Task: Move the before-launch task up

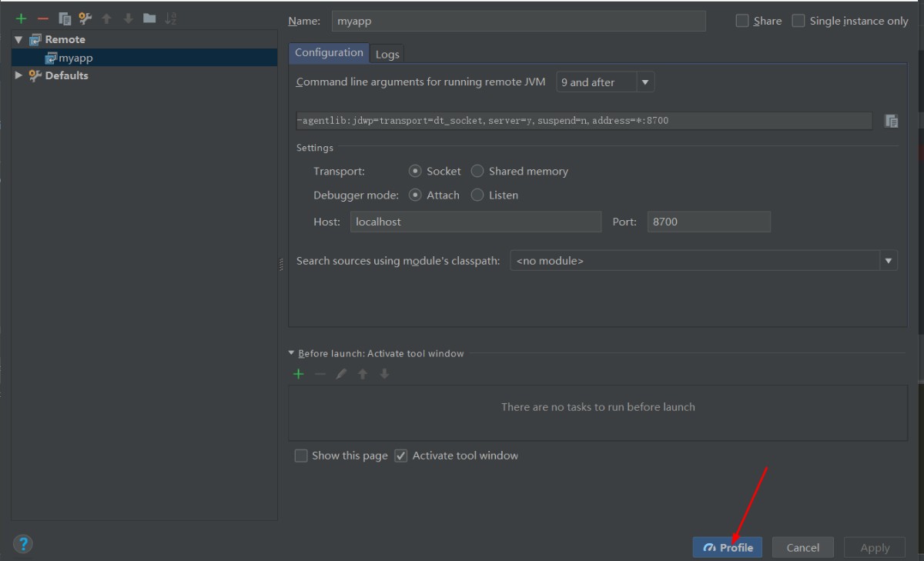Action: [363, 374]
